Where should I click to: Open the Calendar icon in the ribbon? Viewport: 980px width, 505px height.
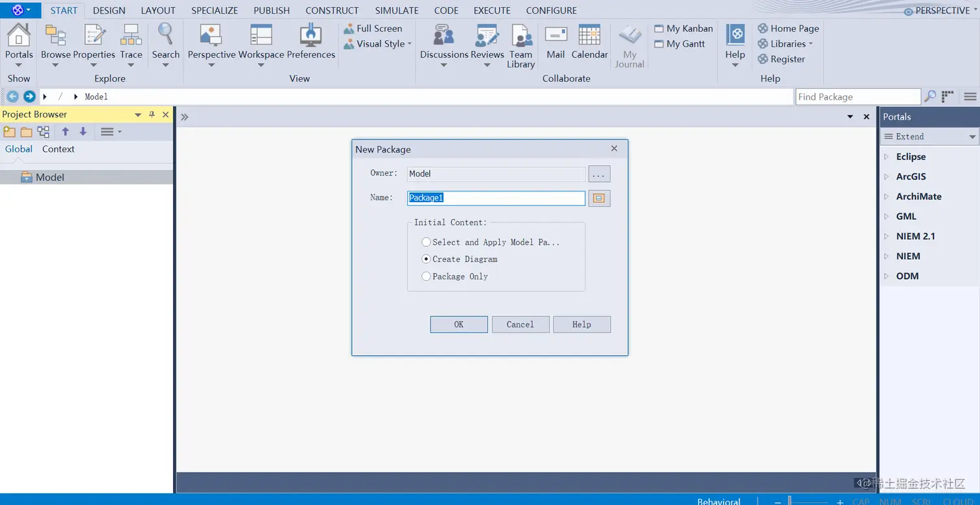[x=589, y=36]
